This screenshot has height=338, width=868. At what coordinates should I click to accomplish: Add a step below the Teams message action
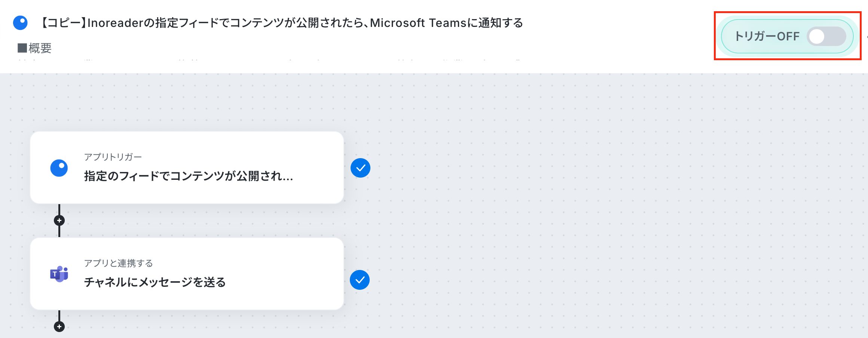(x=59, y=327)
